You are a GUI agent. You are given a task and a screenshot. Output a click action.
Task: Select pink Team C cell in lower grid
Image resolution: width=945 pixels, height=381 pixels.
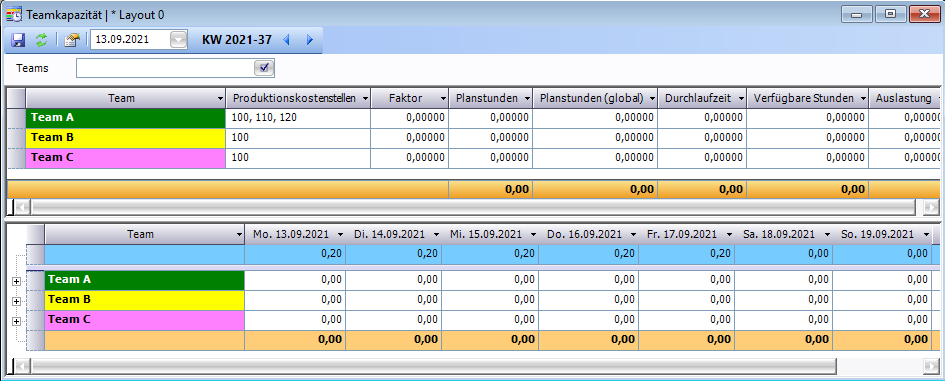pos(145,320)
